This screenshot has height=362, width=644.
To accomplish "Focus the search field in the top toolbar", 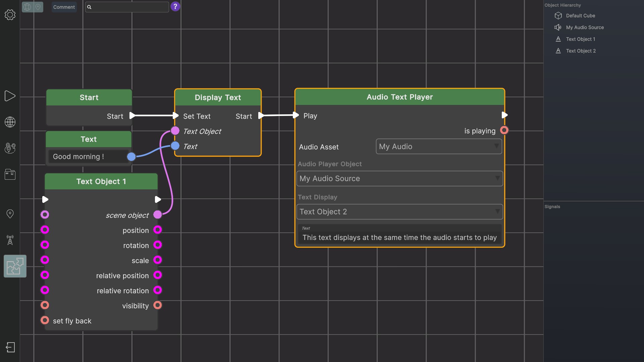I will pyautogui.click(x=127, y=7).
